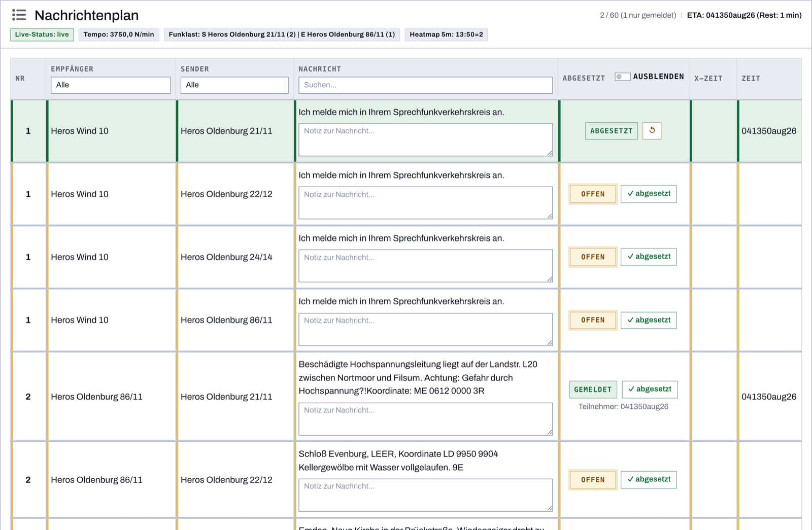Image resolution: width=812 pixels, height=530 pixels.
Task: Mark Heros Oldenburg 24/14 message as abgesetzt
Action: (649, 257)
